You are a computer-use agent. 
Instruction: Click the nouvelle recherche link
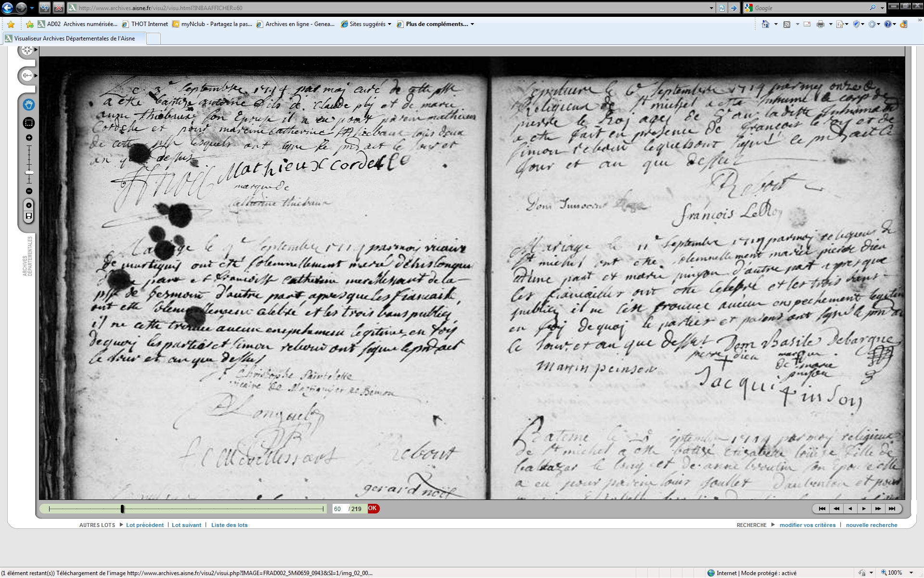click(871, 525)
